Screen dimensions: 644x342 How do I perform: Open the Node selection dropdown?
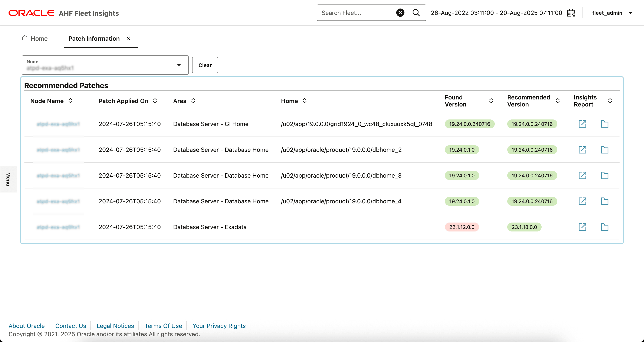tap(179, 65)
